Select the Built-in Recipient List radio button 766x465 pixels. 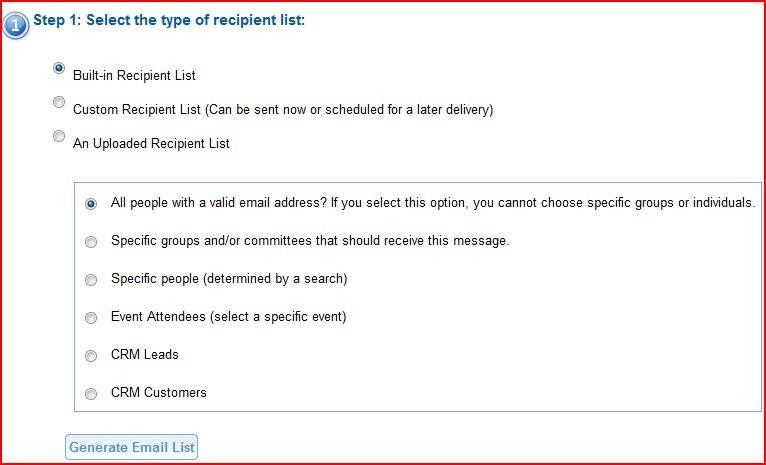(x=59, y=69)
